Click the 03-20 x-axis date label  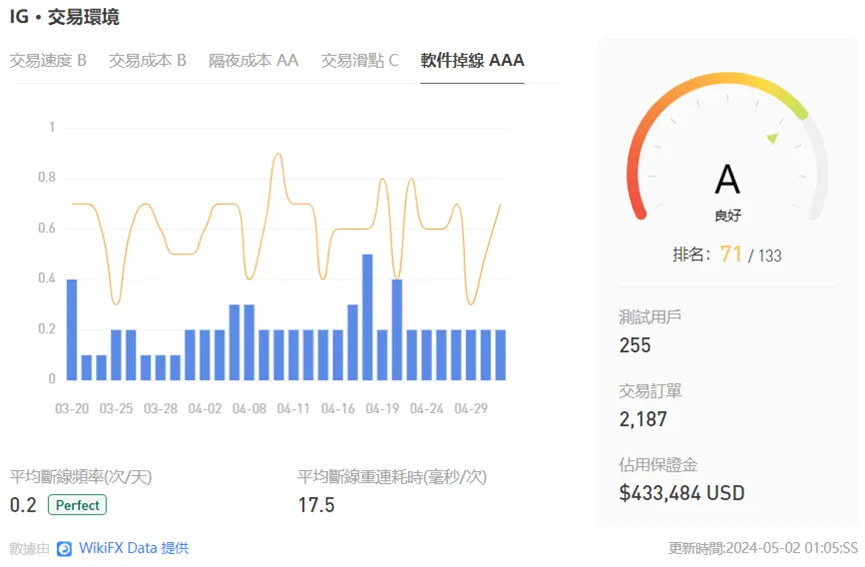click(72, 409)
